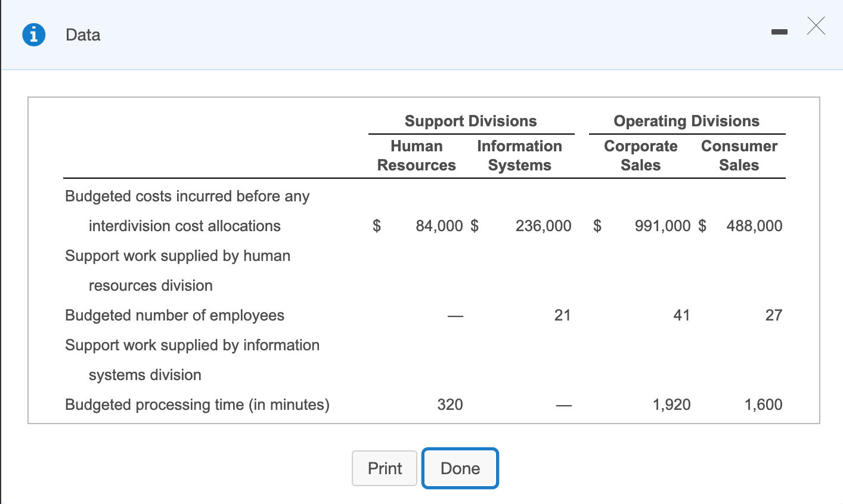Click the Consumer Sales column header
The width and height of the screenshot is (843, 504).
(739, 155)
